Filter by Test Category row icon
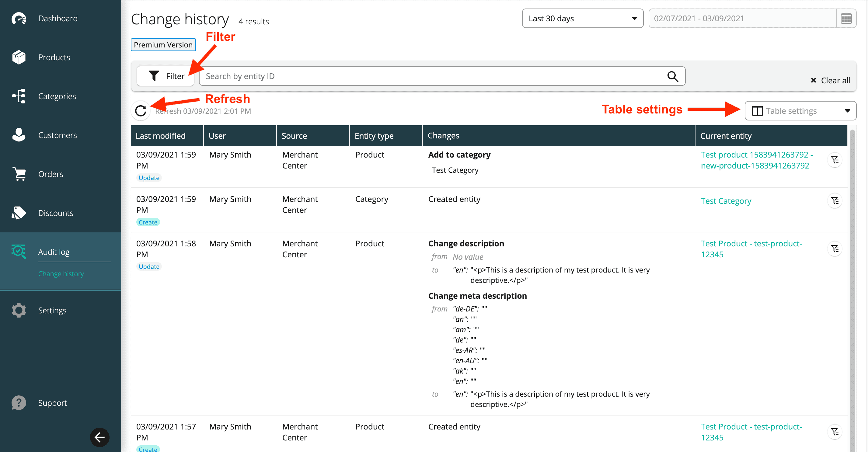The height and width of the screenshot is (452, 868). click(835, 201)
